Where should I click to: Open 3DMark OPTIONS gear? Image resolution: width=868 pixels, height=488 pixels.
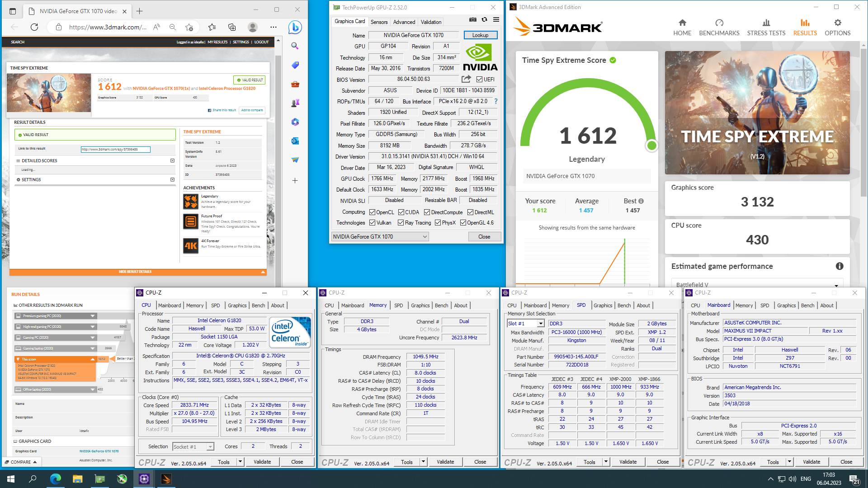point(838,28)
